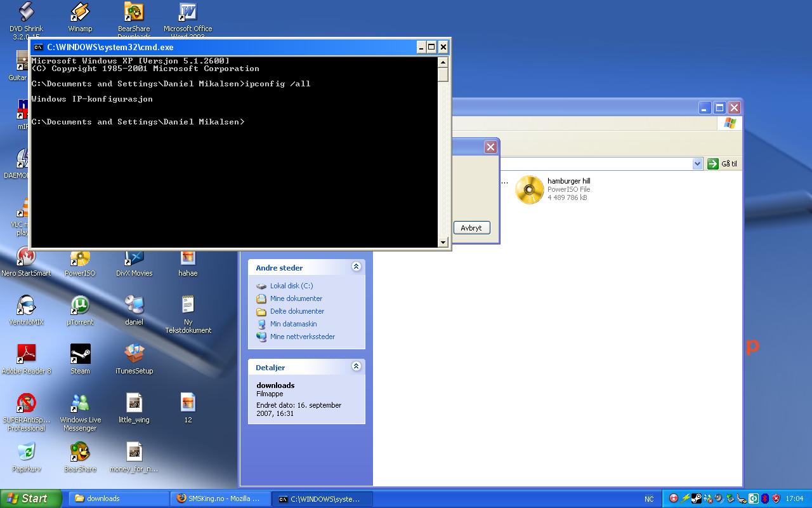Viewport: 812px width, 508px height.
Task: Click the Steam icon in system tray
Action: (x=696, y=498)
